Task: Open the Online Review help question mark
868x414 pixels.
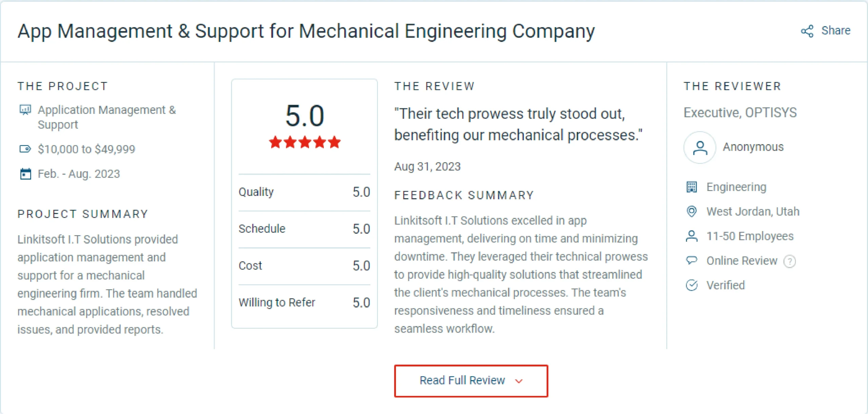Action: point(790,261)
